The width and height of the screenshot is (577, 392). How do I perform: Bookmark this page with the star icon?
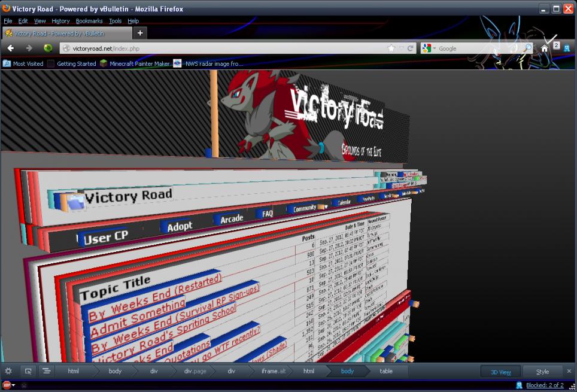tap(391, 48)
